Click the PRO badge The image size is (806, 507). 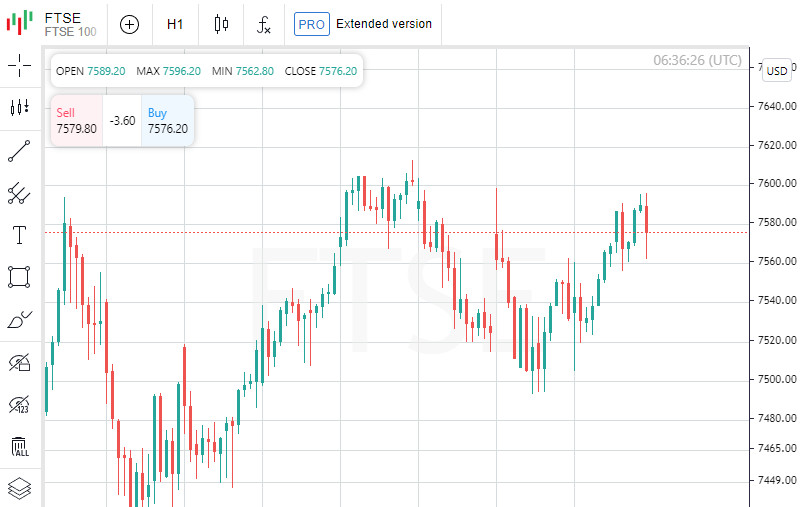tap(312, 24)
